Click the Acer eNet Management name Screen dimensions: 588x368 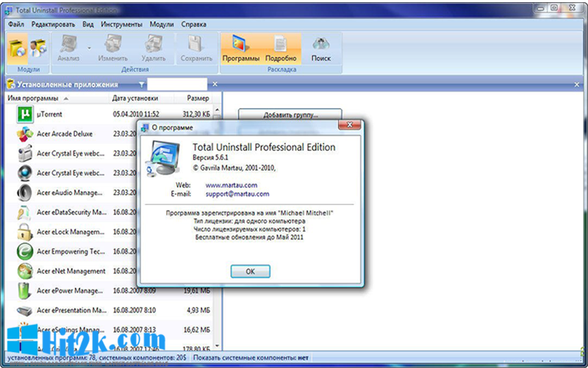[x=71, y=271]
